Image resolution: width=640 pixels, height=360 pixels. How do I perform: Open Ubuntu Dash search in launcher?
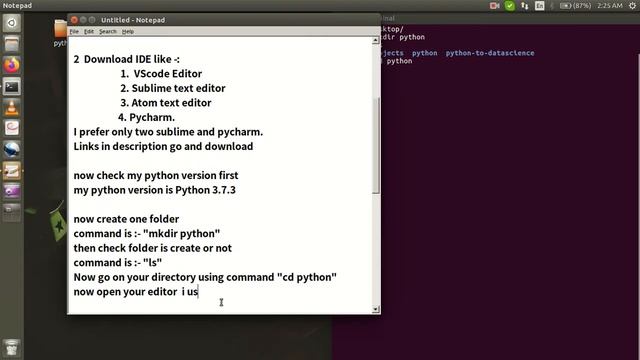click(x=11, y=23)
